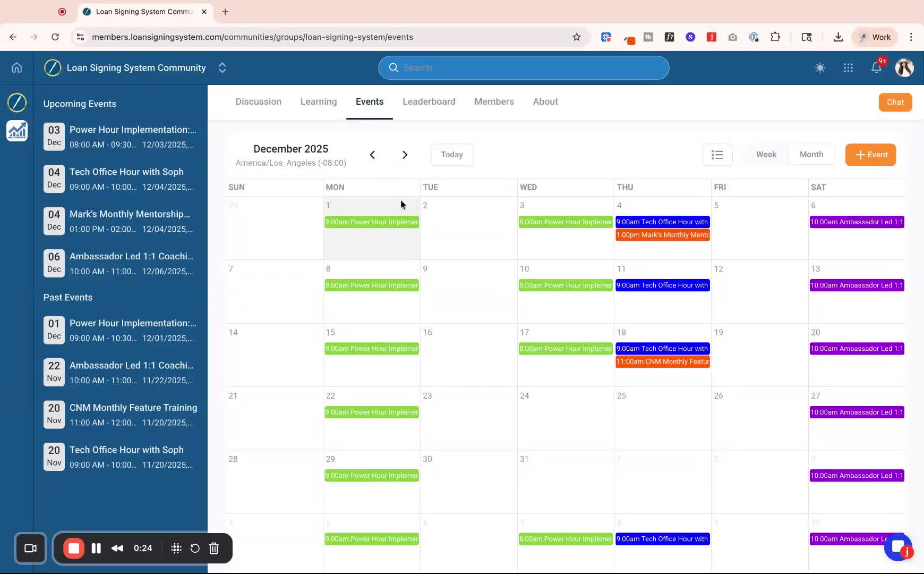Image resolution: width=924 pixels, height=574 pixels.
Task: Expand the community switcher chevrons
Action: [x=223, y=68]
